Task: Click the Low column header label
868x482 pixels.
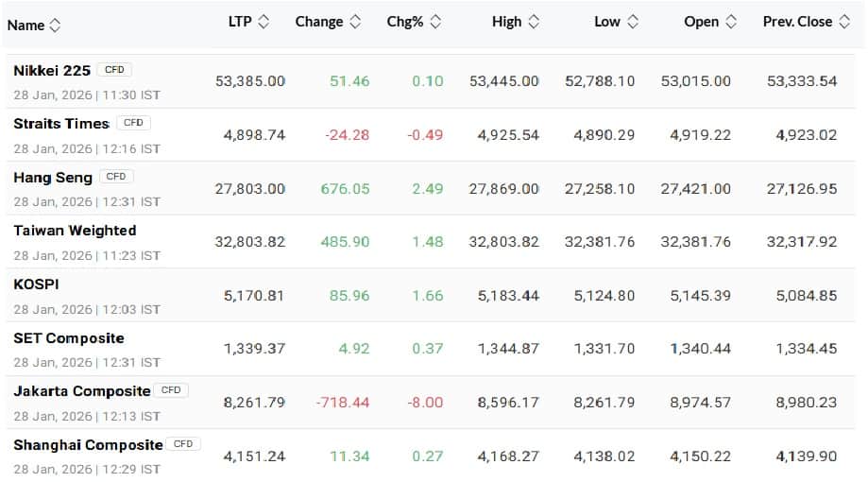Action: [x=607, y=22]
